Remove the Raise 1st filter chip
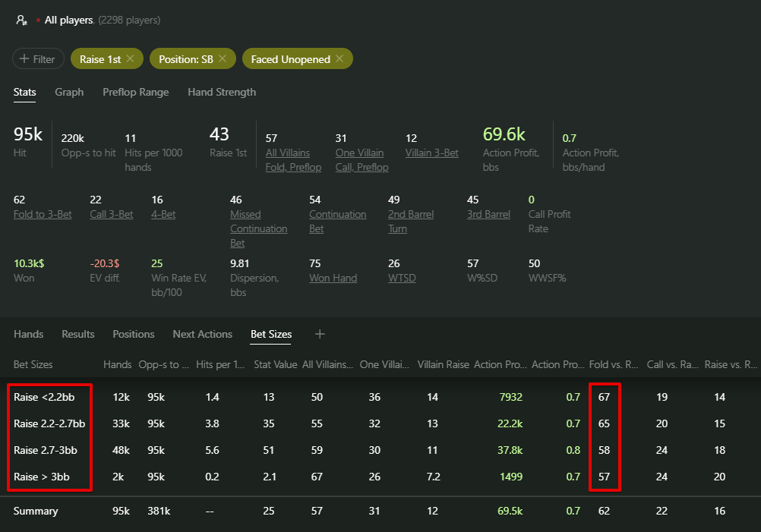Image resolution: width=761 pixels, height=532 pixels. (130, 59)
